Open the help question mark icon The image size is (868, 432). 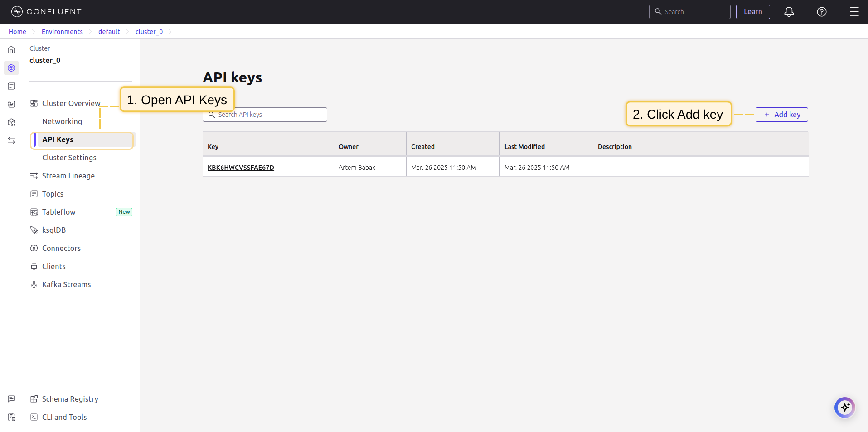[x=821, y=12]
